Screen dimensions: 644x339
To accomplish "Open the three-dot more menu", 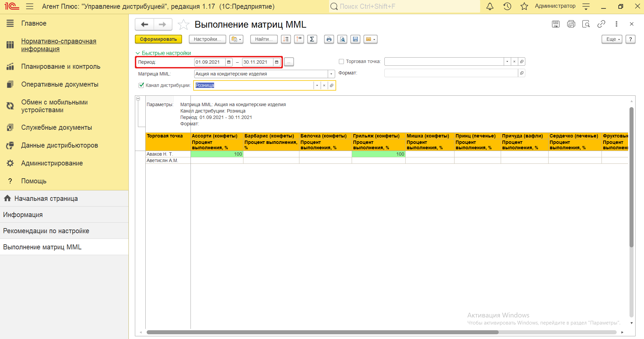I will (616, 24).
